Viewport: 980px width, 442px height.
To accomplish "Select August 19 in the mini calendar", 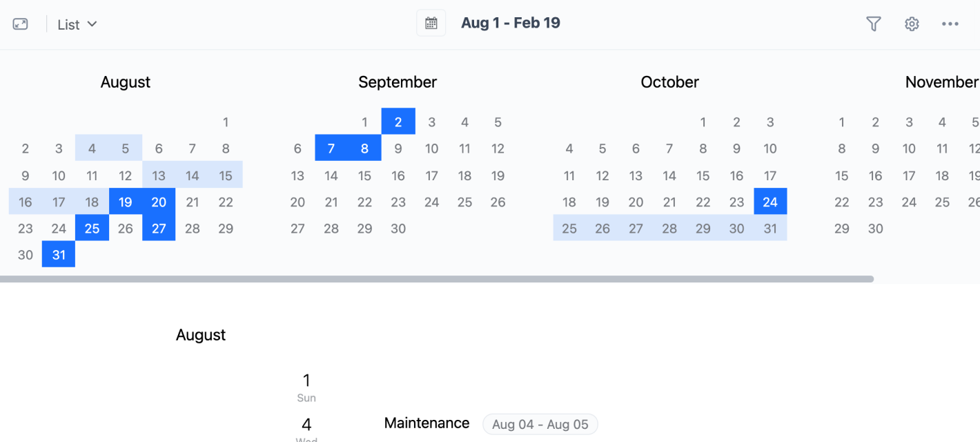I will click(x=126, y=202).
